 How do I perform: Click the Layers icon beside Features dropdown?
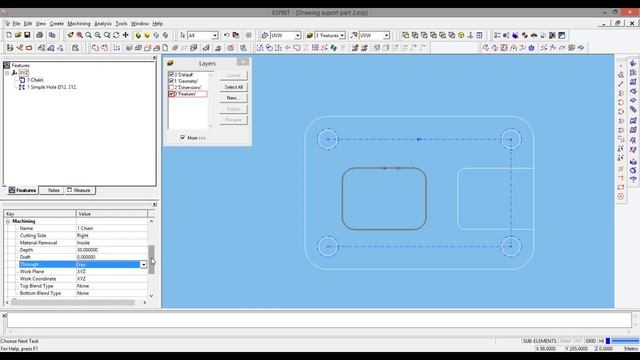coord(310,36)
